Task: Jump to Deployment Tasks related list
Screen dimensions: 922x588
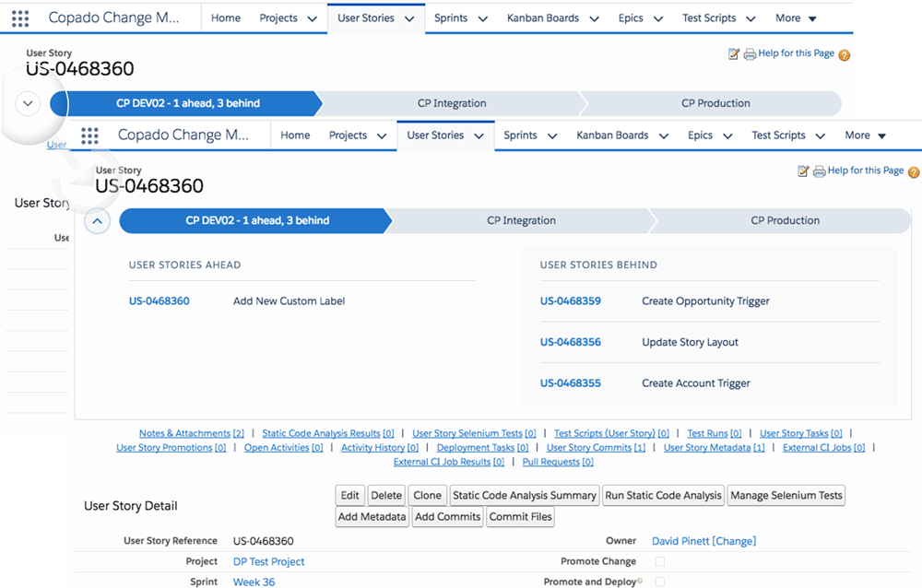Action: (x=482, y=448)
